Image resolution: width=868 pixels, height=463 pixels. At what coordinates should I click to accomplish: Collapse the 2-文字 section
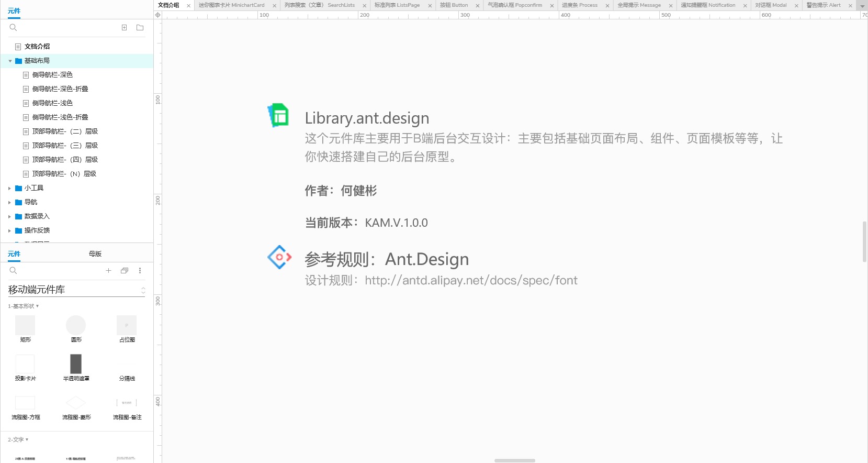click(18, 439)
